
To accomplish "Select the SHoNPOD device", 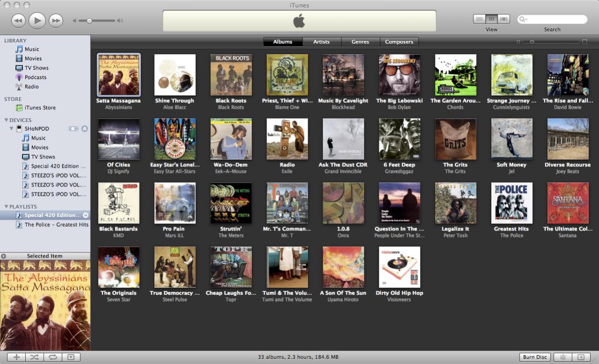I will (37, 129).
